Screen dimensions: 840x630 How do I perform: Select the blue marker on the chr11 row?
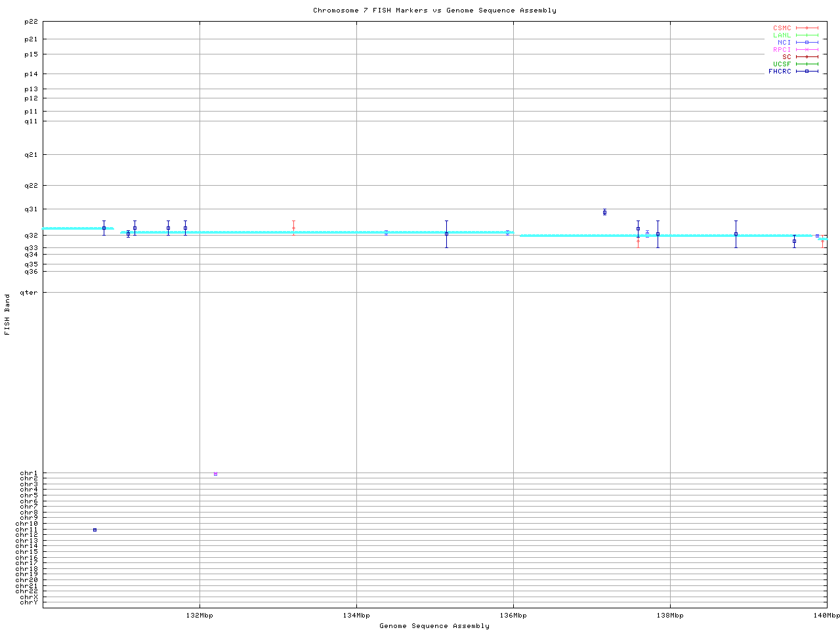click(x=94, y=530)
